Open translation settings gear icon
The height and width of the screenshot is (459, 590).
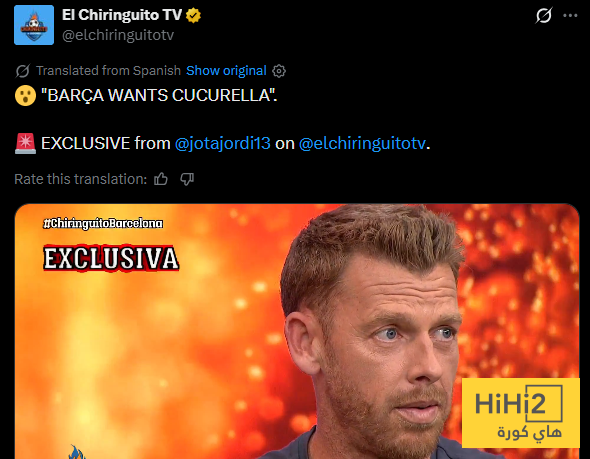279,71
